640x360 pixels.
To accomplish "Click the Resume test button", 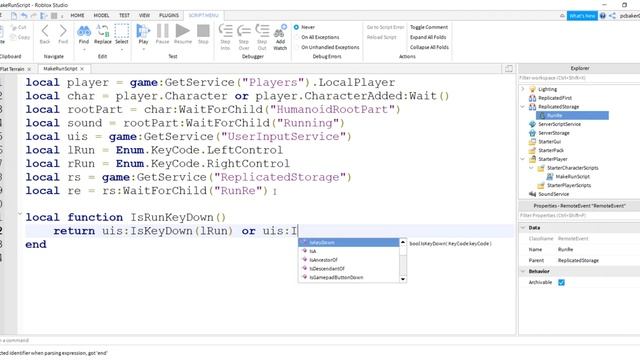I will pyautogui.click(x=182, y=31).
